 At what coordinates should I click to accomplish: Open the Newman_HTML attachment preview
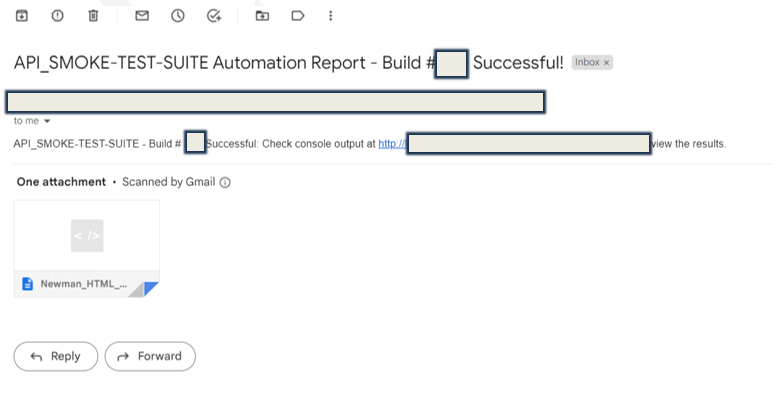(87, 236)
